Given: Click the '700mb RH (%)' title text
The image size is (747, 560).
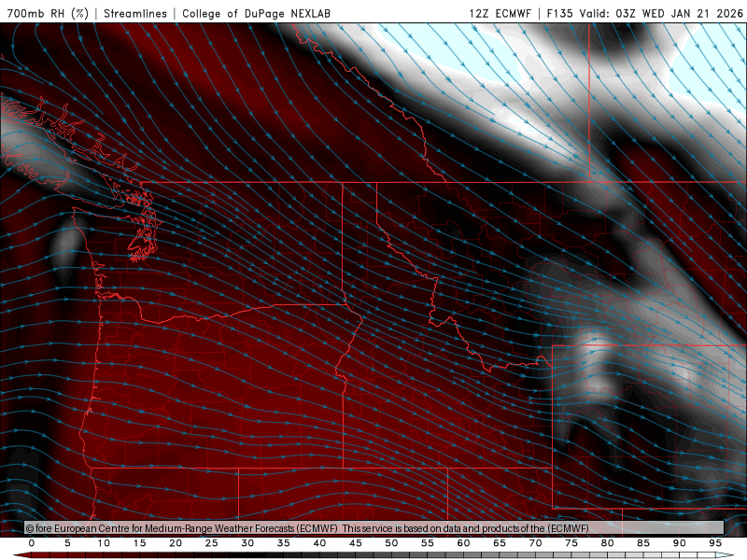Looking at the screenshot, I should point(49,13).
